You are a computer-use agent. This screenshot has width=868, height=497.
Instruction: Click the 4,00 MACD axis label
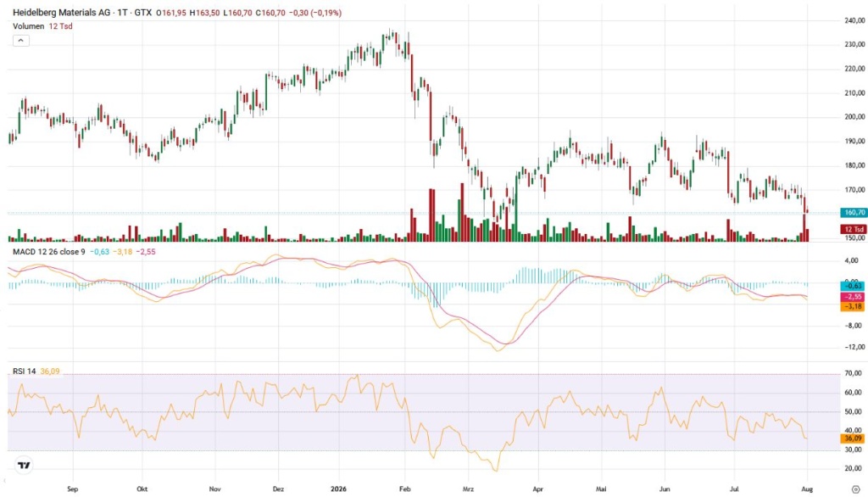tap(853, 260)
